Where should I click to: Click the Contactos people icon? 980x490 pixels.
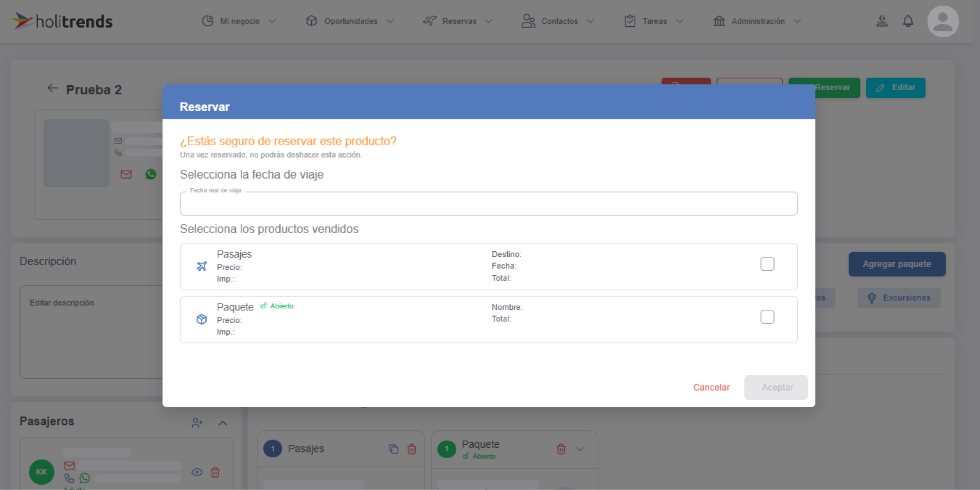(x=528, y=21)
